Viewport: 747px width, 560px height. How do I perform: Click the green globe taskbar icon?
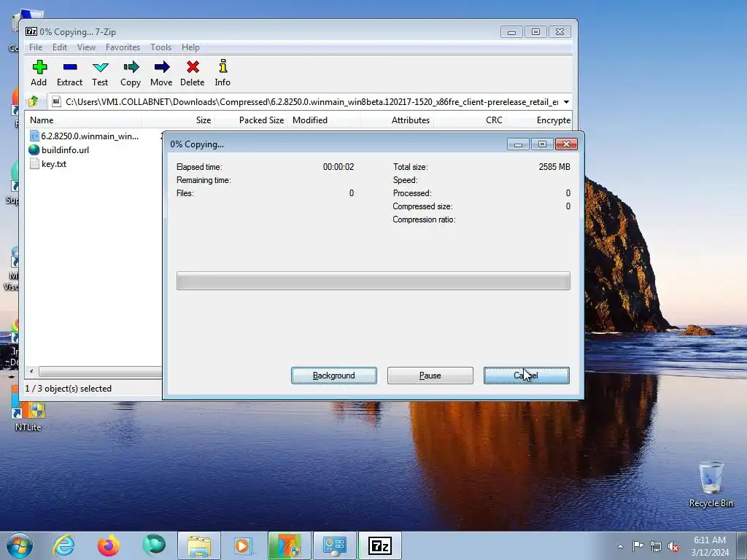tap(153, 545)
